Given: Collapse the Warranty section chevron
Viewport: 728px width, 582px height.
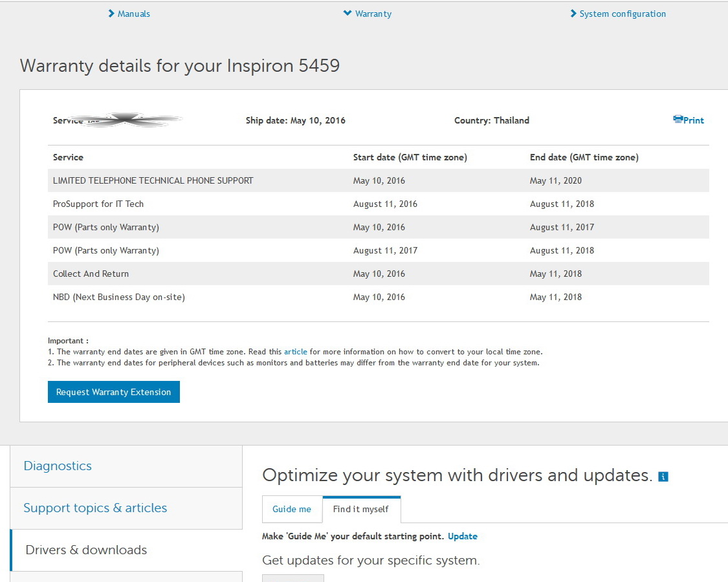Looking at the screenshot, I should click(347, 14).
